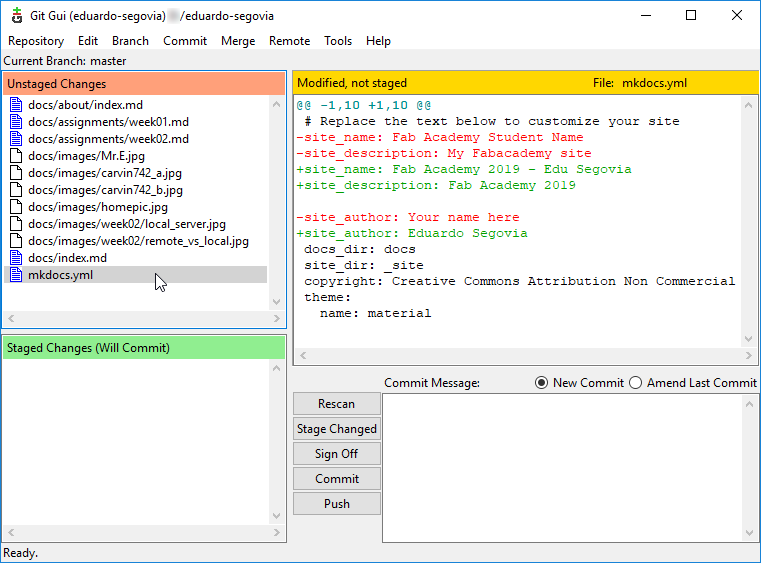Click the Stage Changed button
Screen dimensions: 761x563
click(336, 429)
